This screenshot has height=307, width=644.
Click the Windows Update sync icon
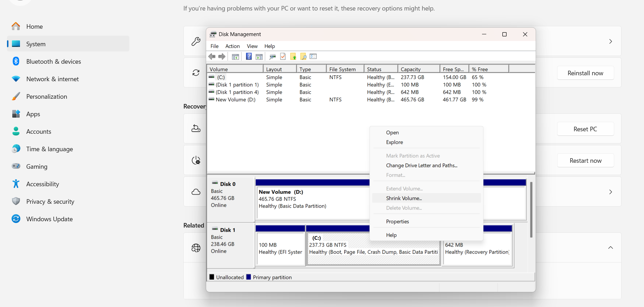tap(16, 219)
